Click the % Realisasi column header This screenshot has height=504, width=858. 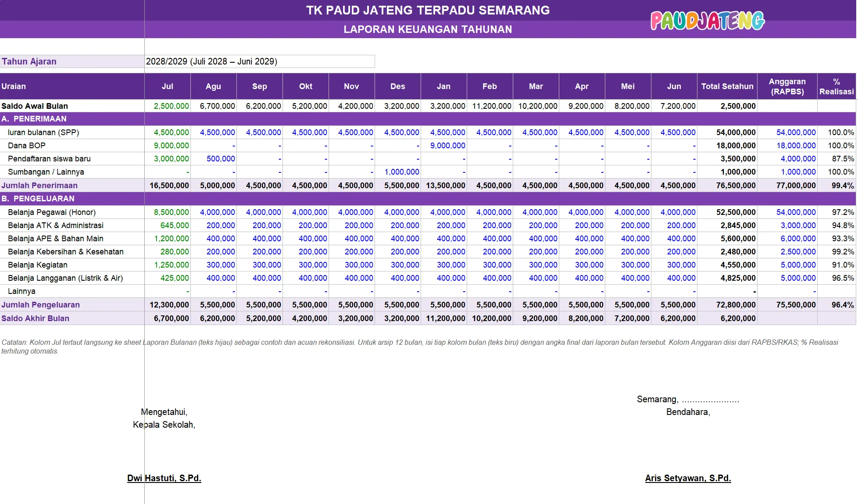837,86
